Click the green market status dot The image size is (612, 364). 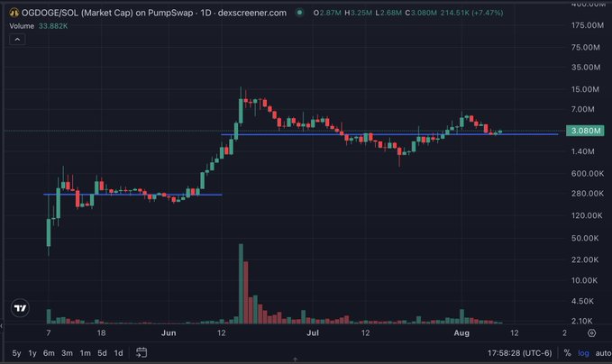click(299, 13)
